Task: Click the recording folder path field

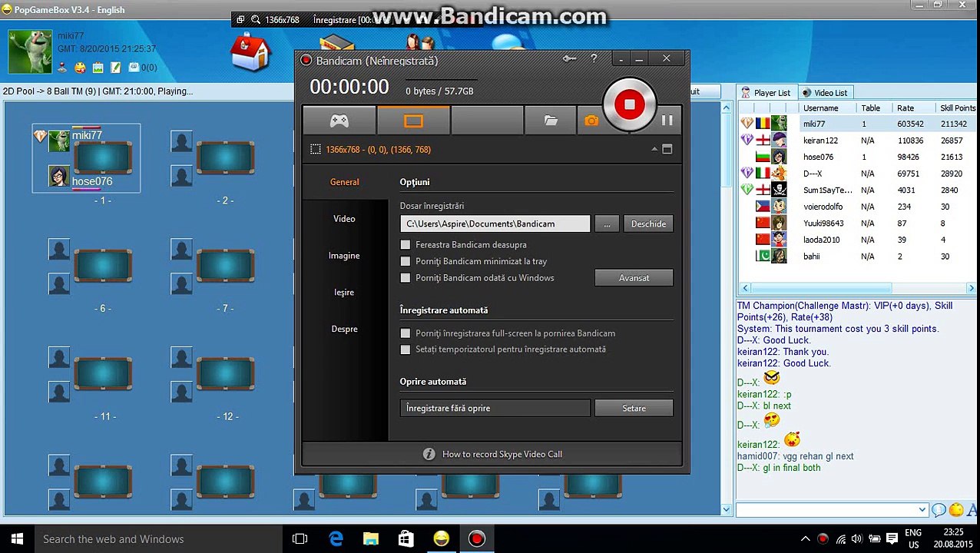Action: point(495,224)
